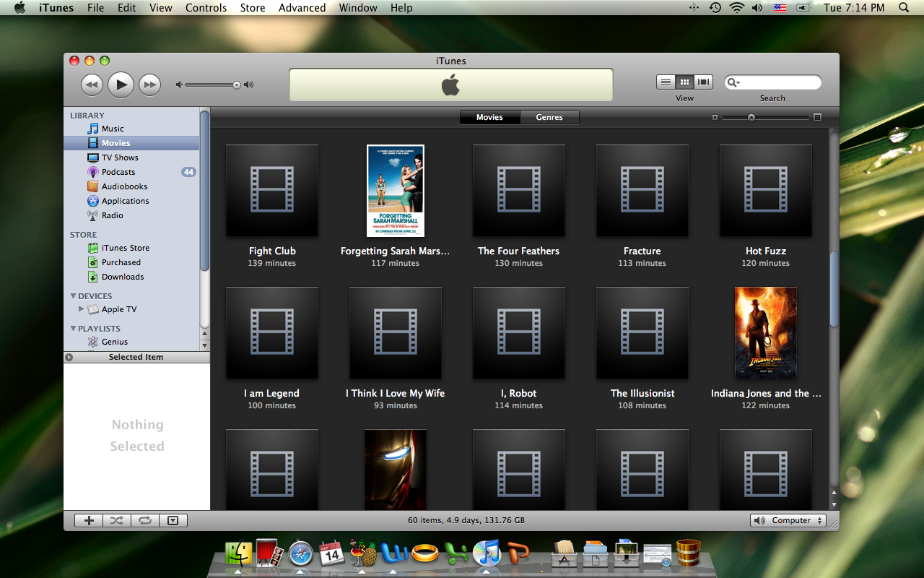This screenshot has width=924, height=578.
Task: Open the File menu
Action: pyautogui.click(x=95, y=8)
